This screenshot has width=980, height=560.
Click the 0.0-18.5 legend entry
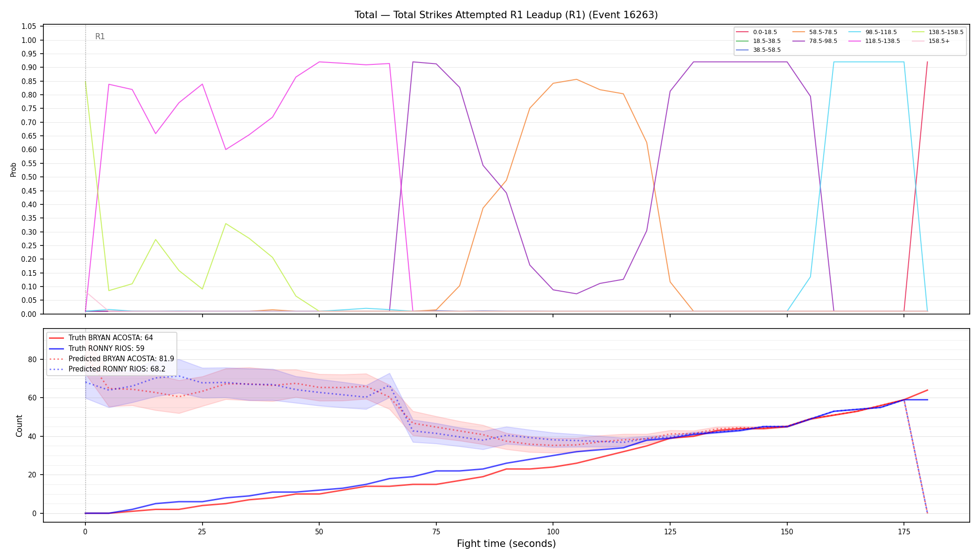click(756, 32)
